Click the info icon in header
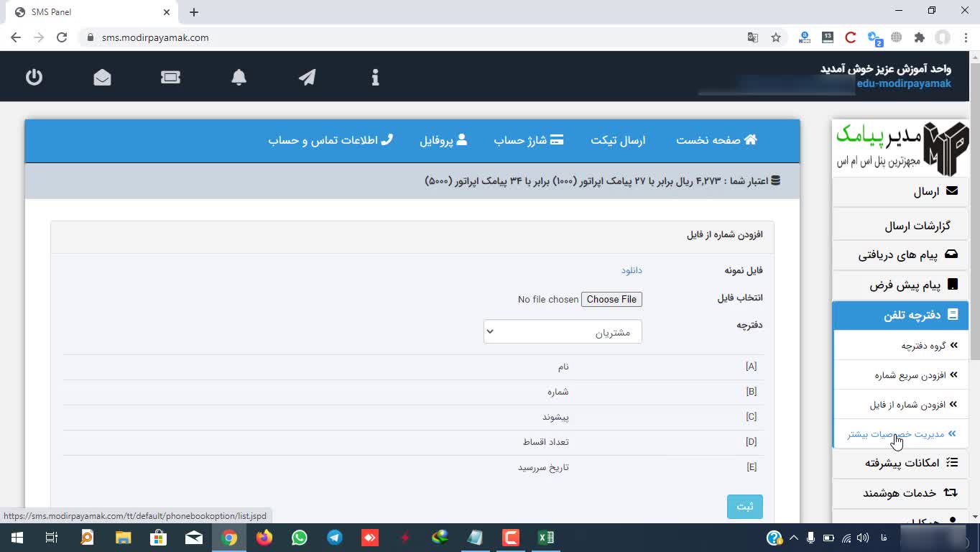 (375, 77)
